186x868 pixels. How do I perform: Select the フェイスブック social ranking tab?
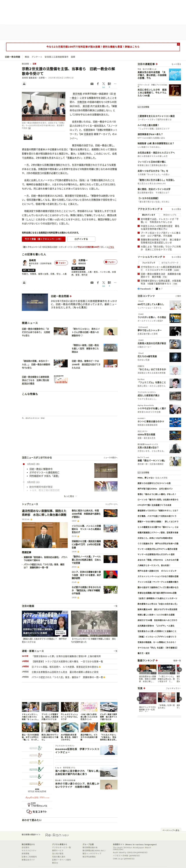148,262
